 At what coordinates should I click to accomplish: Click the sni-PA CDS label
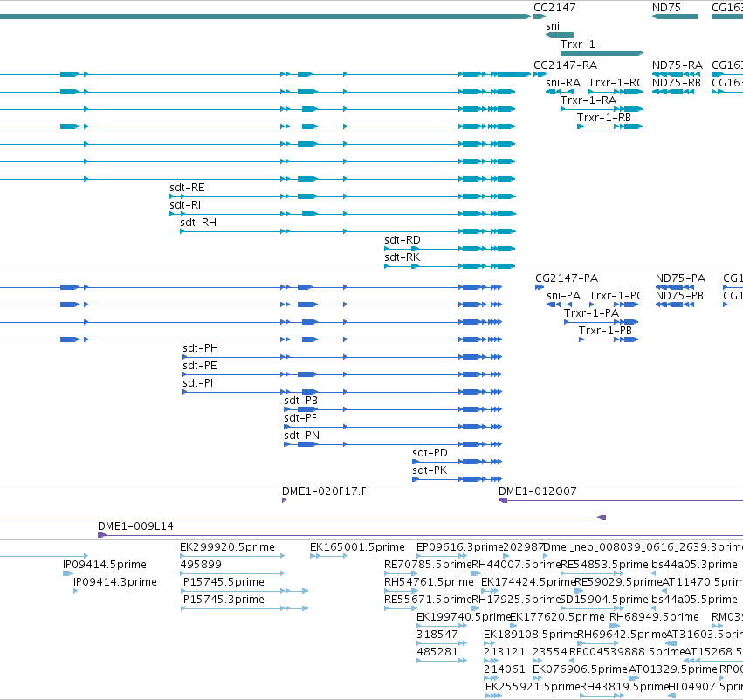(563, 296)
